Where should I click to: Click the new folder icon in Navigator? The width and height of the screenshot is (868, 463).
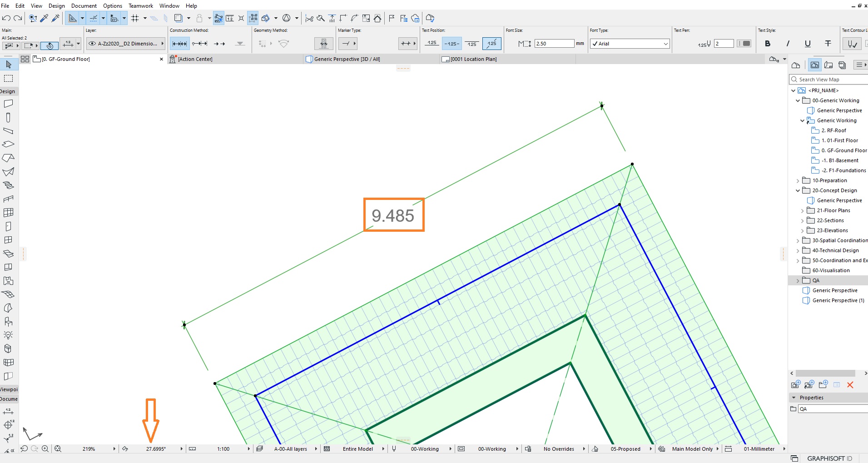pos(823,385)
